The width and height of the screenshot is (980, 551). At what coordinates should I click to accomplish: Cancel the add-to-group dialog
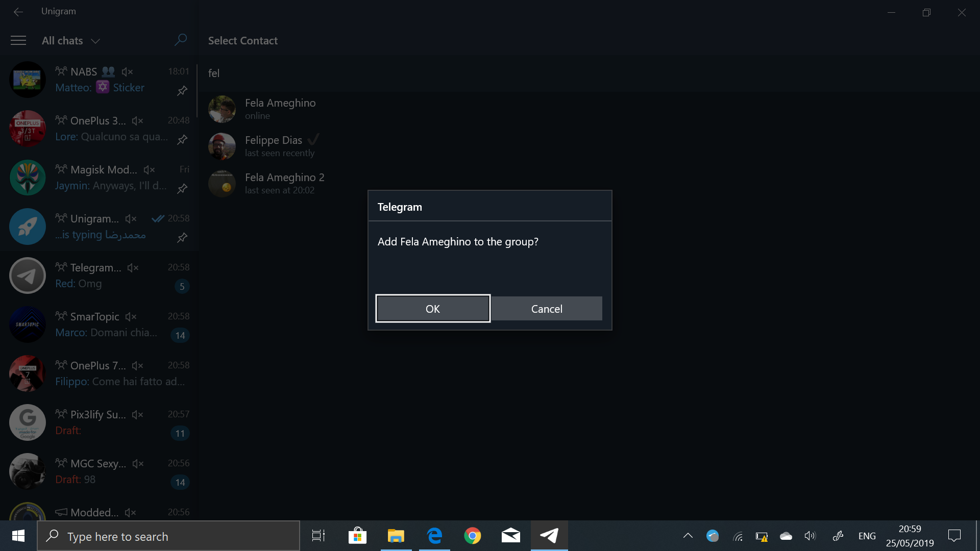[547, 309]
